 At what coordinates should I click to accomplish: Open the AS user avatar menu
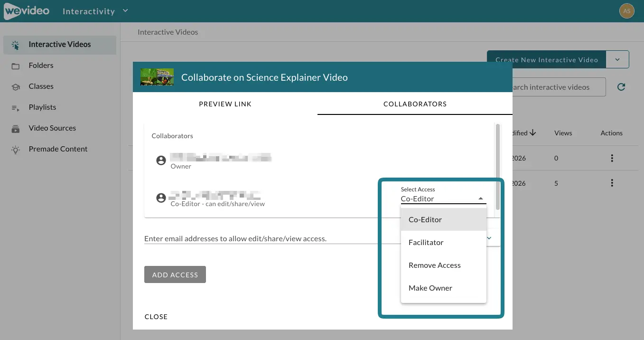(x=627, y=11)
